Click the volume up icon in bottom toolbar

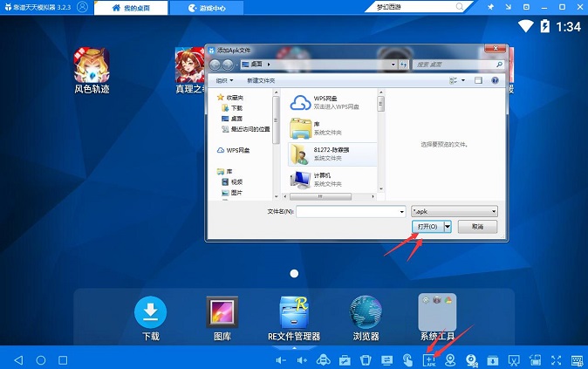pos(302,360)
